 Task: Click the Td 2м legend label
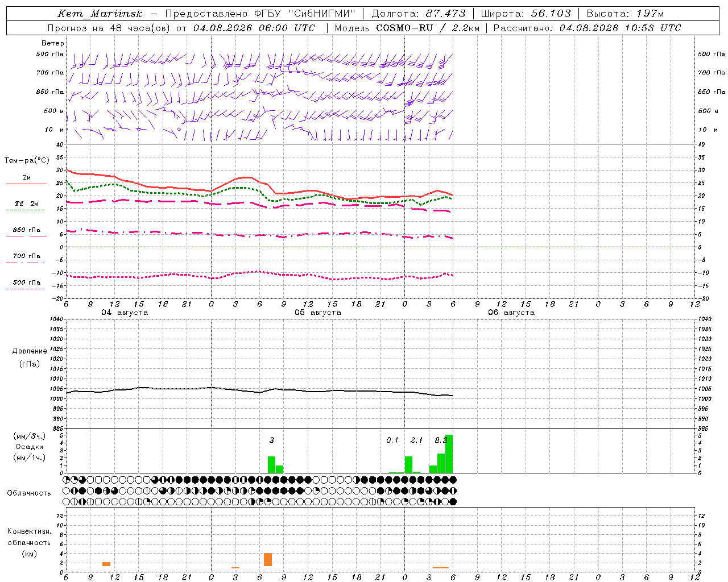(x=27, y=203)
